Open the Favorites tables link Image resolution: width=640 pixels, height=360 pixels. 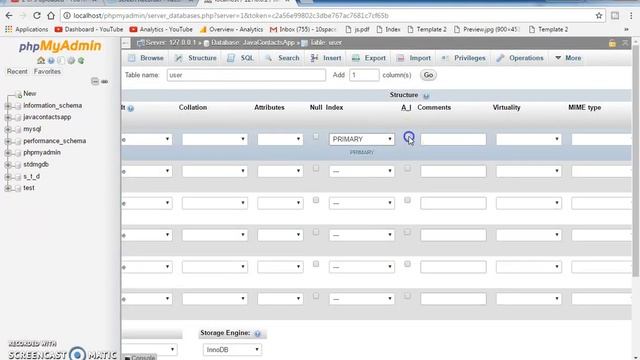point(47,71)
